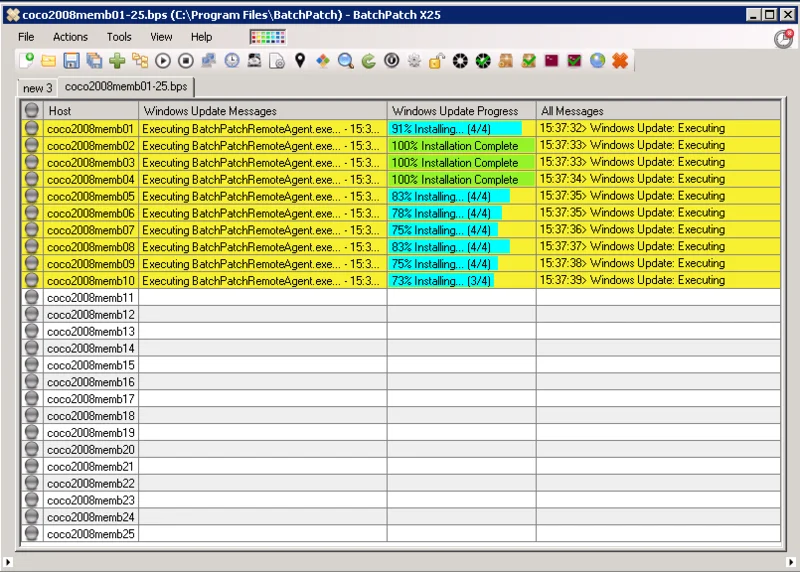Screen dimensions: 800x572
Task: Click the All Messages column header
Action: (x=658, y=111)
